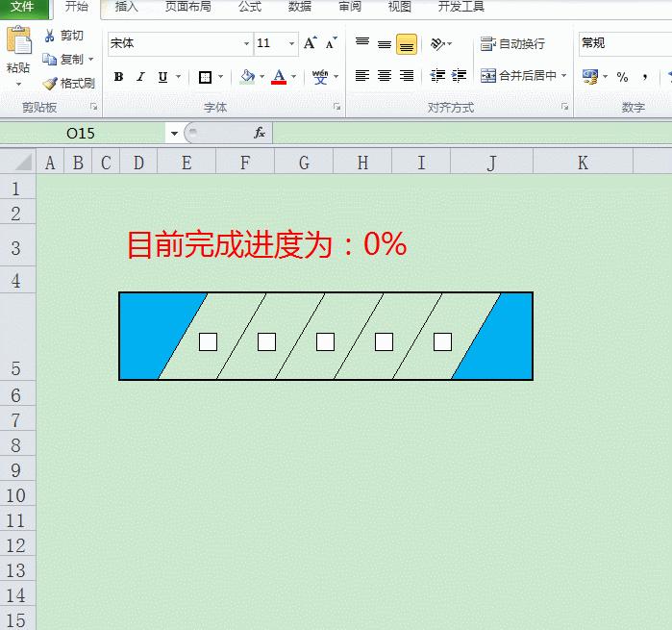Viewport: 672px width, 630px height.
Task: Click the formula bar input area
Action: [x=472, y=133]
